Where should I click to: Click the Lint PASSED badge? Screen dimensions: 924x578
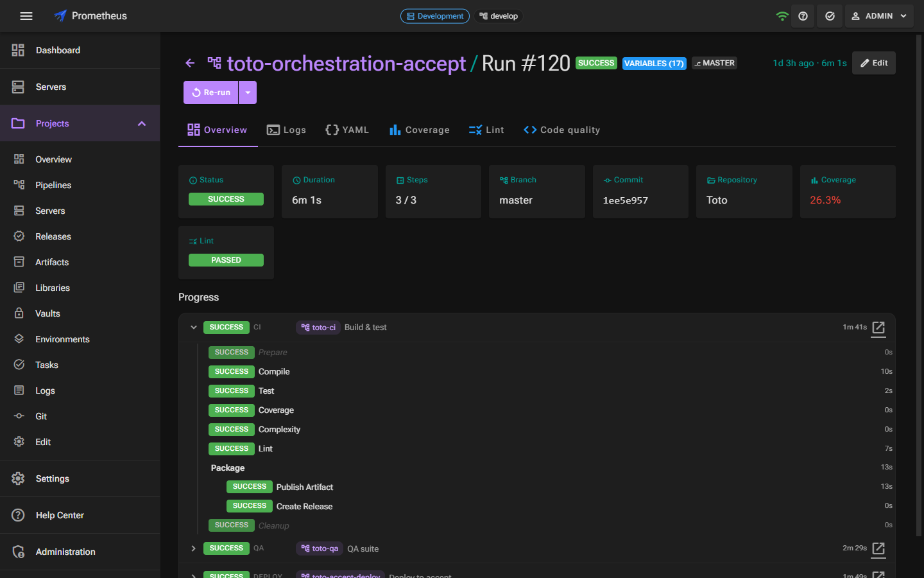coord(226,260)
